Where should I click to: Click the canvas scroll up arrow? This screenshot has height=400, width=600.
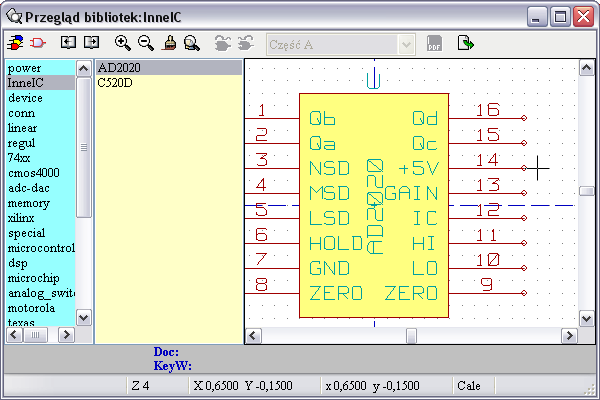(x=587, y=68)
